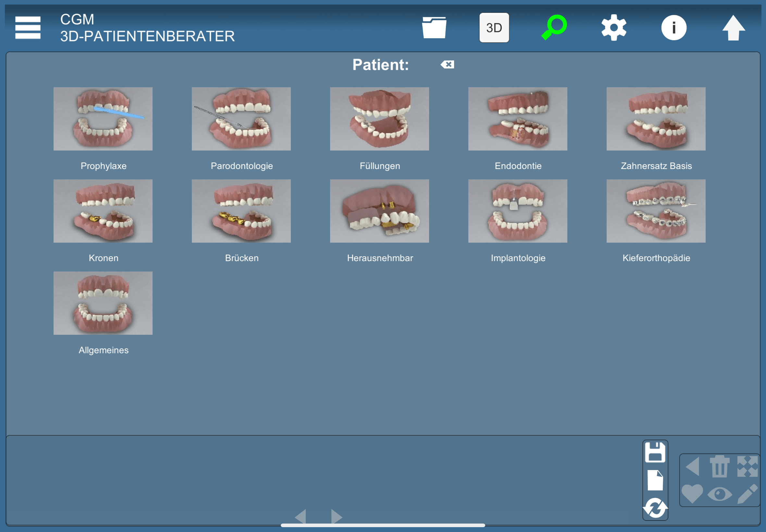Viewport: 766px width, 532px height.
Task: Go to the previous page with left triangle
Action: [301, 516]
